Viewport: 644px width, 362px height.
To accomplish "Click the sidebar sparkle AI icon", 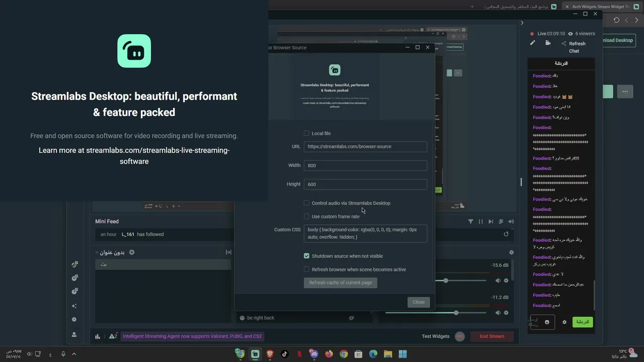I will [74, 306].
